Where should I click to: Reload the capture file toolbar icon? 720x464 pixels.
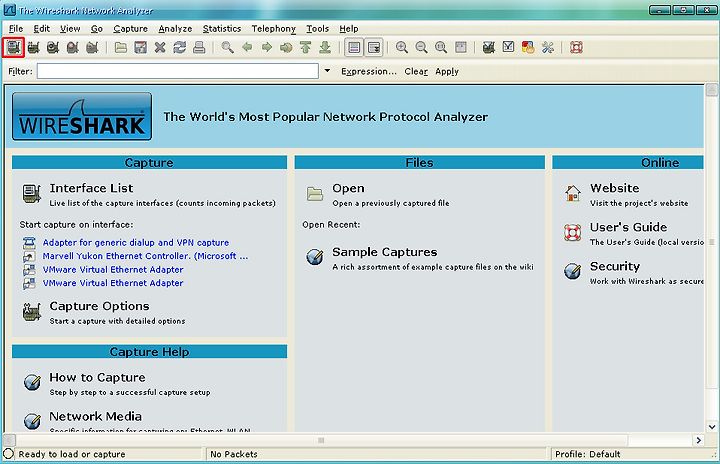point(180,47)
